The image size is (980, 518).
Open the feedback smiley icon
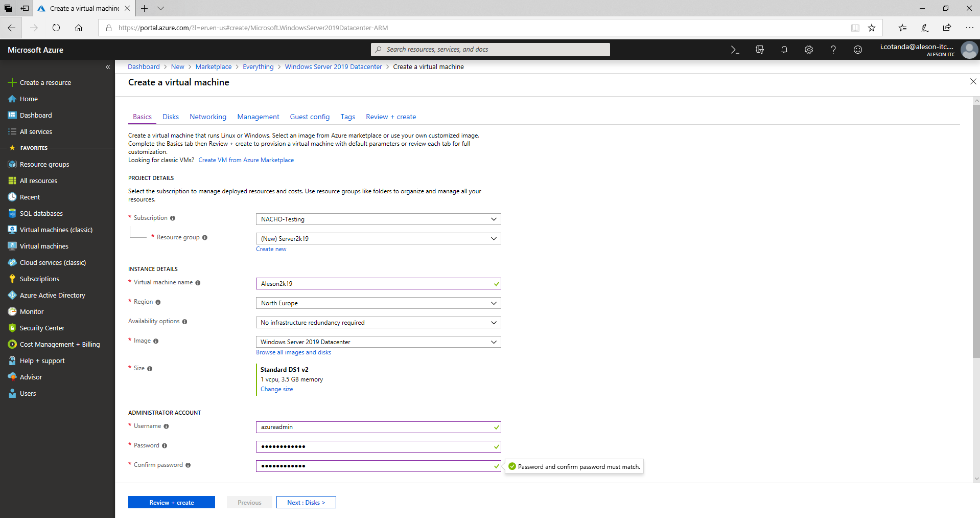coord(858,50)
